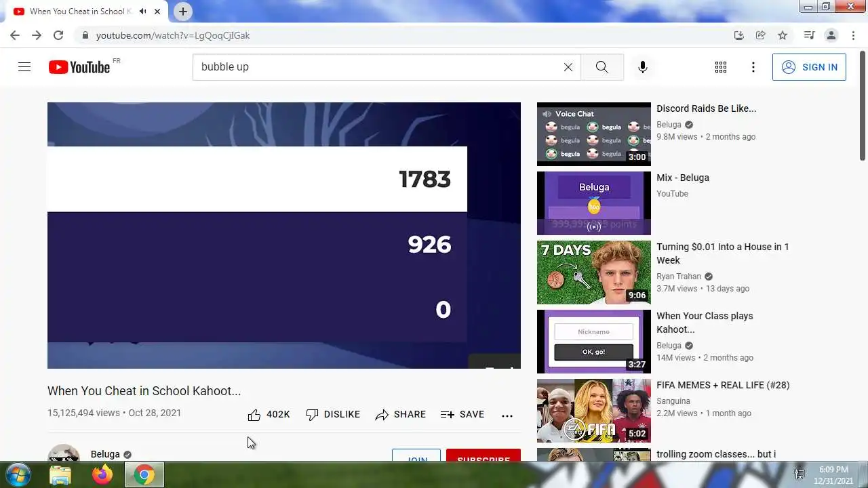Open 'When Your Class plays Kahoot...' thumbnail

click(x=594, y=342)
